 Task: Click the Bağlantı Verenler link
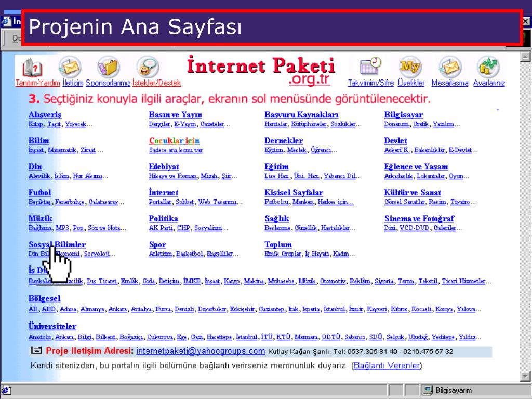(x=387, y=365)
